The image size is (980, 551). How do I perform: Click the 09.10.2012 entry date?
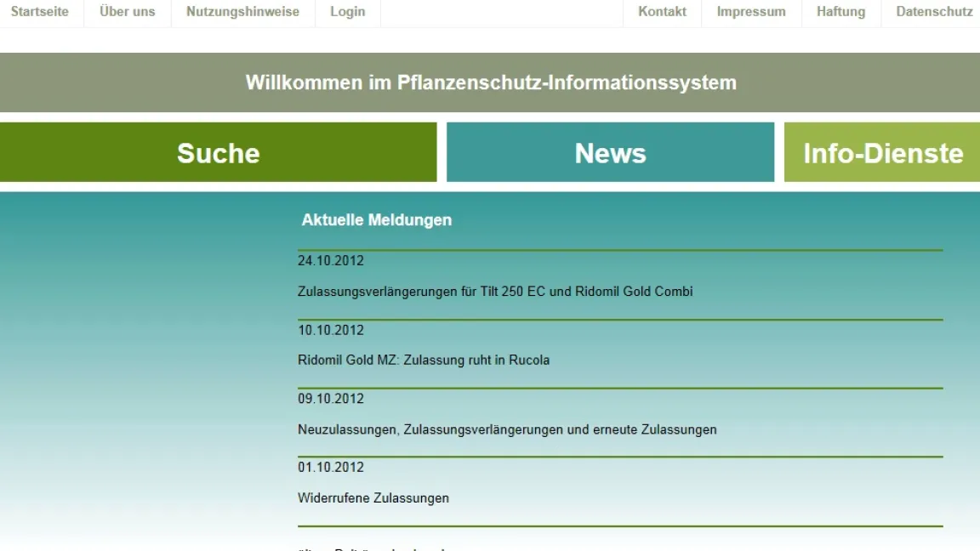click(329, 398)
